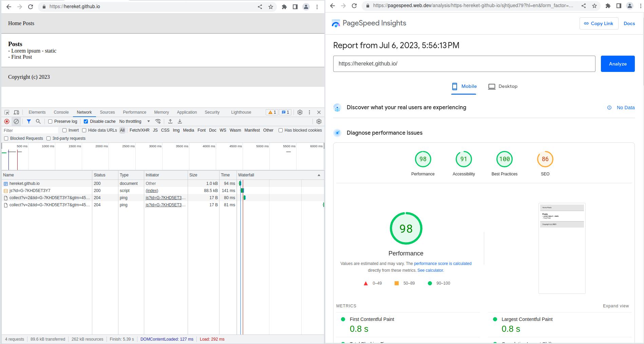
Task: Enable the Blocked Requests checkbox
Action: point(6,138)
